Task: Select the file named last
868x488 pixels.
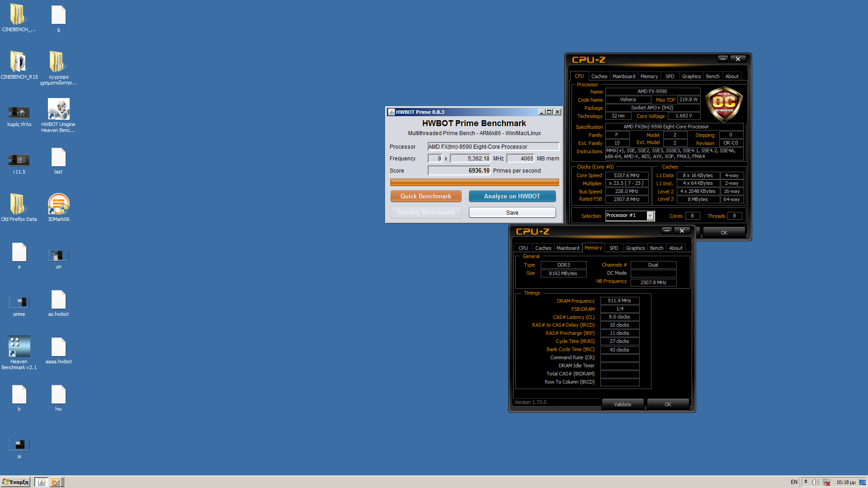Action: click(x=58, y=160)
